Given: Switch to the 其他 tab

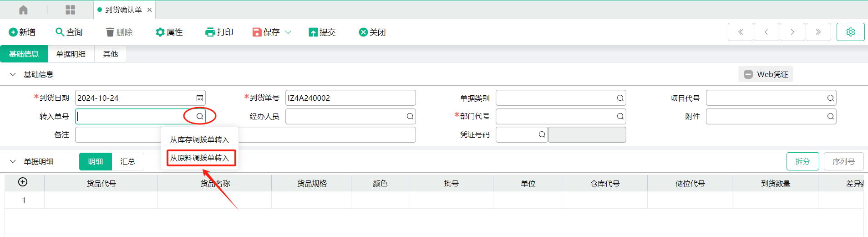Looking at the screenshot, I should tap(110, 54).
